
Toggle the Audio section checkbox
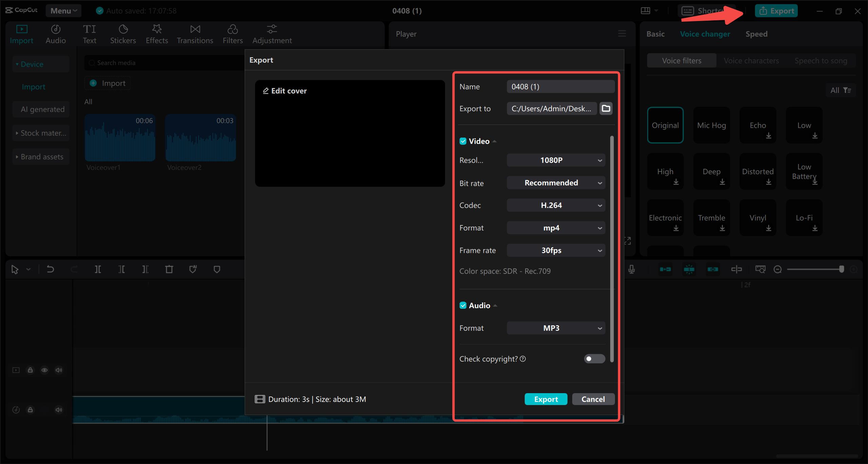click(463, 305)
